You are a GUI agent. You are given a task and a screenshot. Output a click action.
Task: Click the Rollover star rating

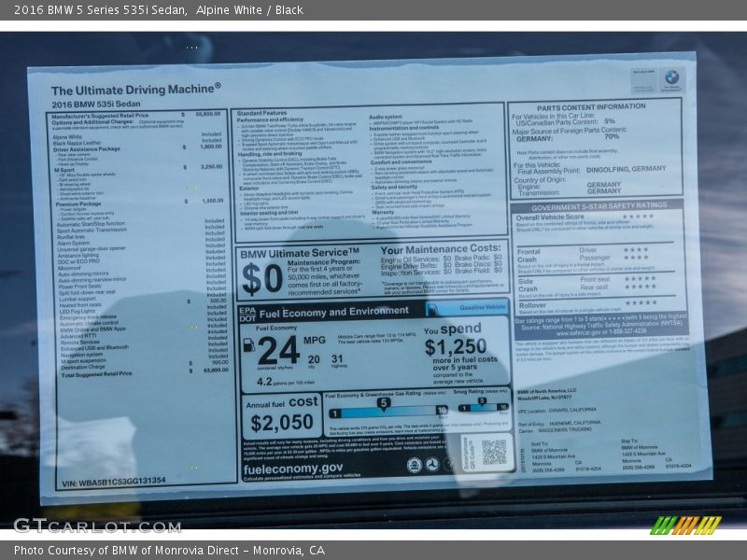[641, 302]
